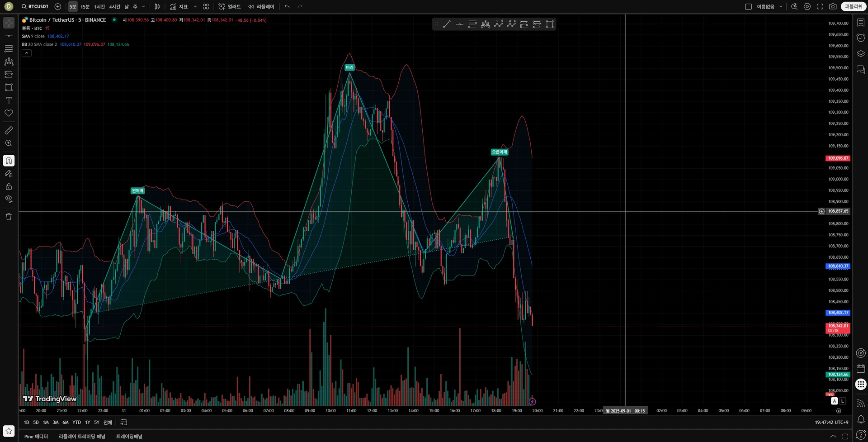Open forecasting and measurement tools in sidebar
Viewport: 868px width, 442px height.
(9, 74)
